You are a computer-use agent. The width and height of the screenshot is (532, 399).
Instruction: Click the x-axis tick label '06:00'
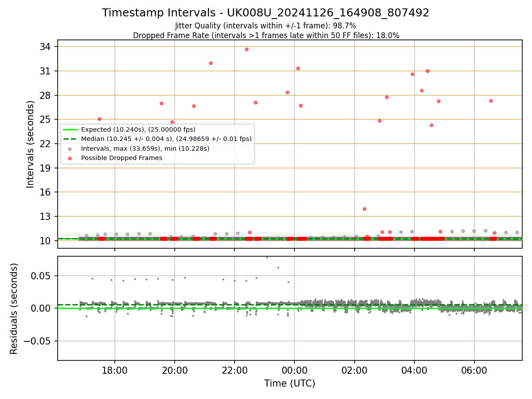click(x=474, y=370)
